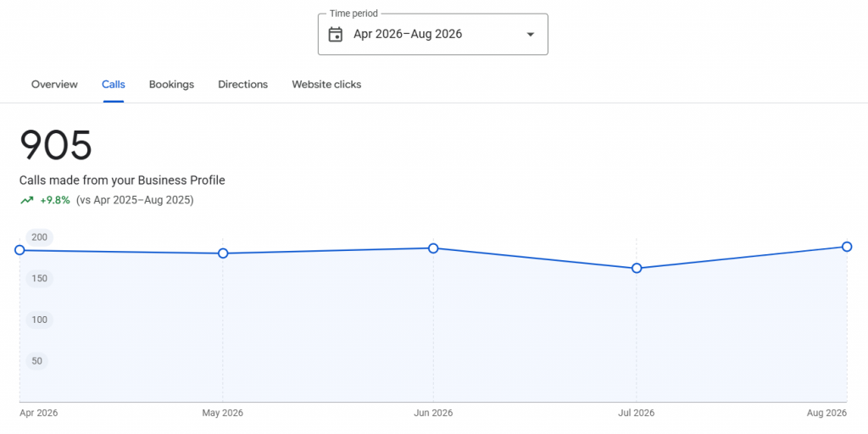Click the dropdown arrow in Time period field

[531, 34]
